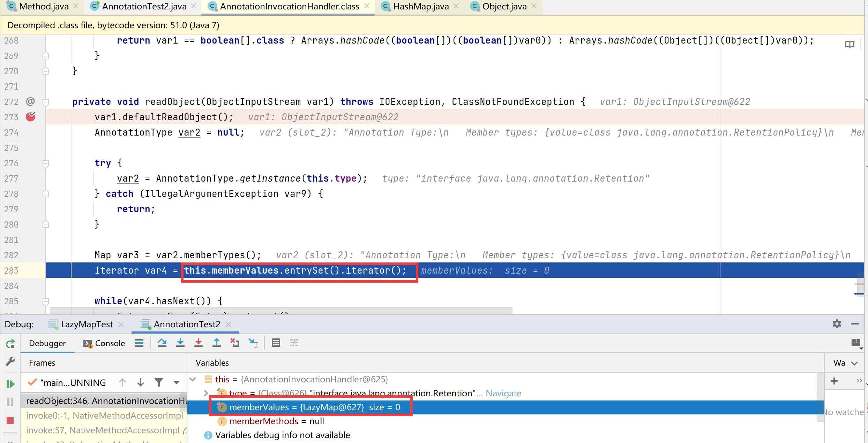
Task: Collapse the while loop fold at line 285
Action: 45,301
